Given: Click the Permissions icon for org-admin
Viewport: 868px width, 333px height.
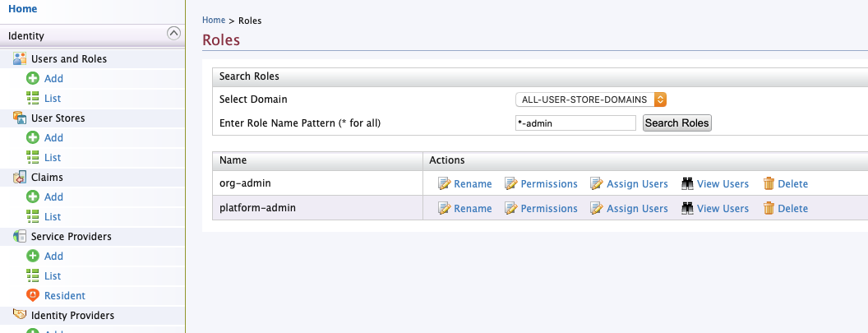Looking at the screenshot, I should point(511,183).
